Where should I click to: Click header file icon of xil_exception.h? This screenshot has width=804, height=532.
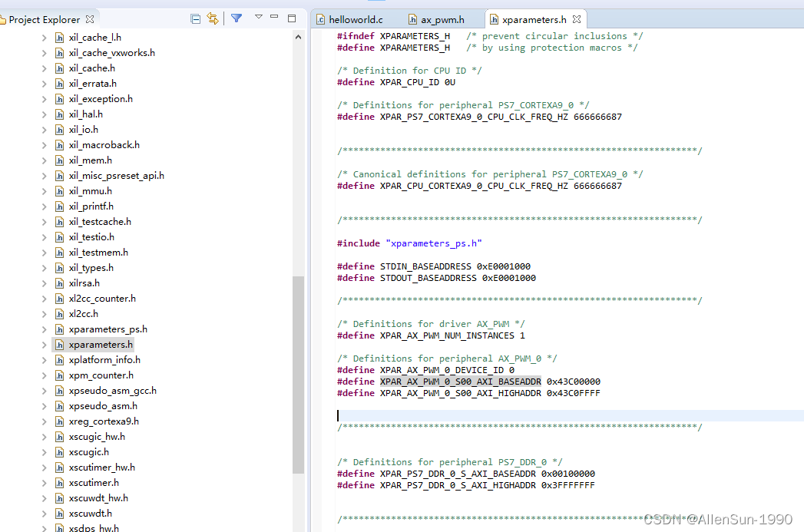pyautogui.click(x=59, y=99)
